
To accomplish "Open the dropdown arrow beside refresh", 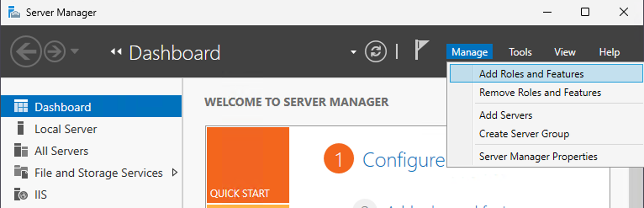I will tap(353, 52).
